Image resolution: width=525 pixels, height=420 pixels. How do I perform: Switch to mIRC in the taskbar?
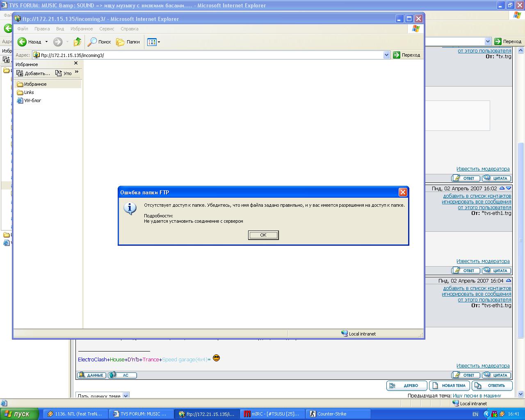(272, 414)
